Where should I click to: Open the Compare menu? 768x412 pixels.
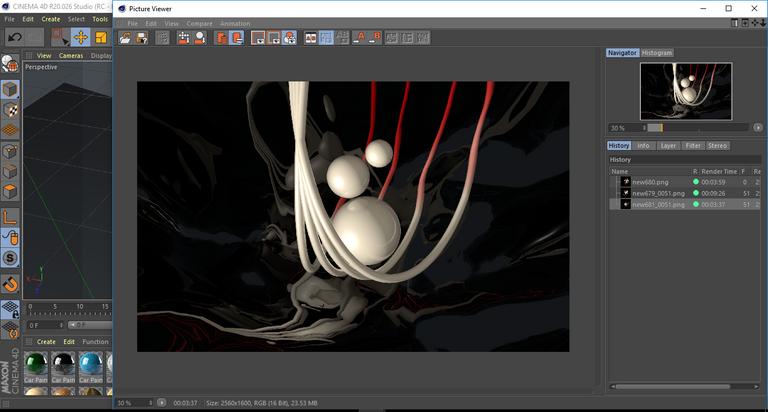tap(199, 24)
